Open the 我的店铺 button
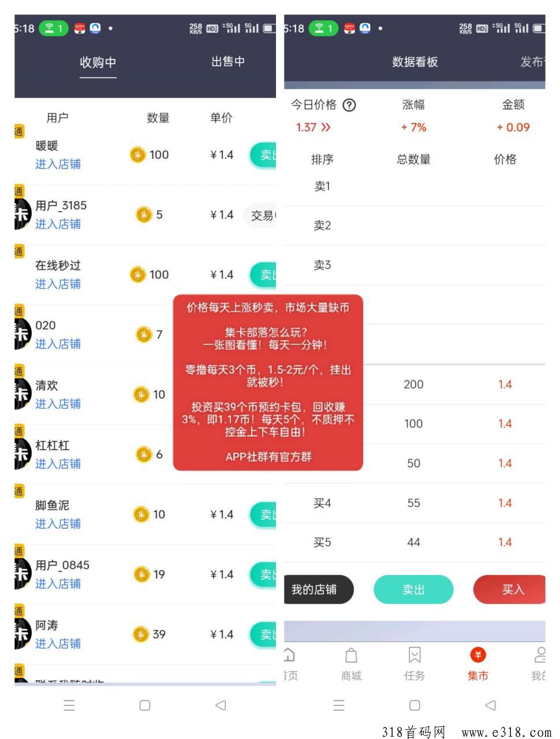560x739 pixels. click(319, 589)
